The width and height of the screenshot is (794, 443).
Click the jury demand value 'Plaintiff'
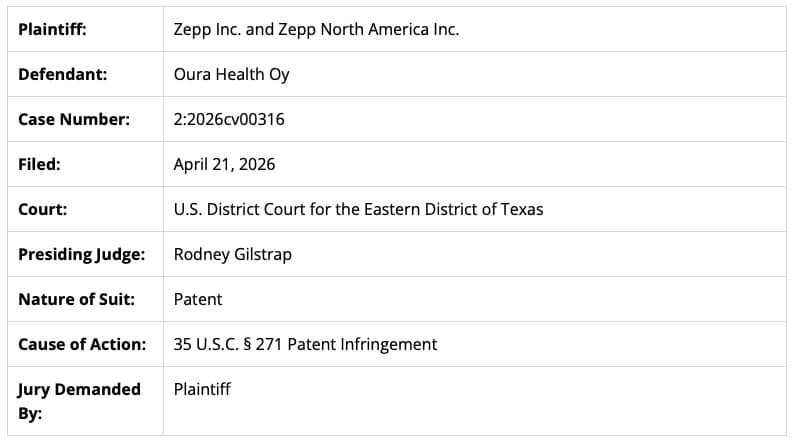(202, 388)
